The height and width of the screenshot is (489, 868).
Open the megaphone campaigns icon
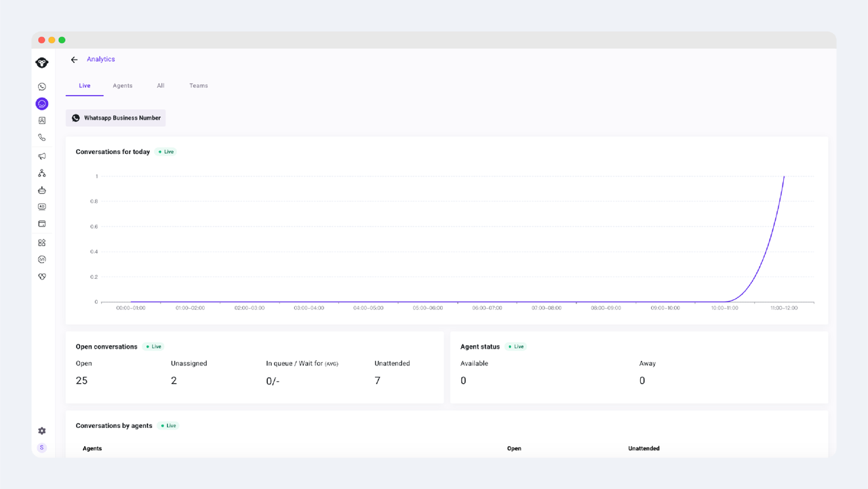click(42, 157)
